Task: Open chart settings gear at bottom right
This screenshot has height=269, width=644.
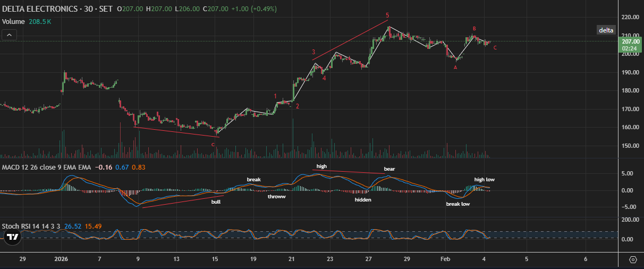Action: [633, 259]
